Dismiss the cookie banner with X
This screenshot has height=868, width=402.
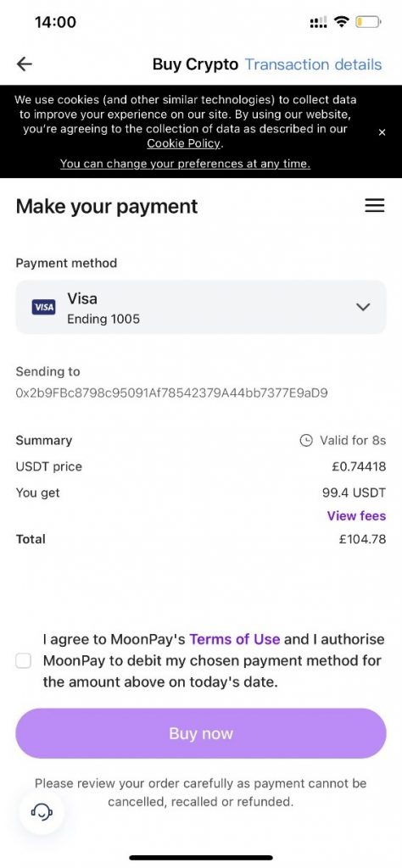point(382,132)
